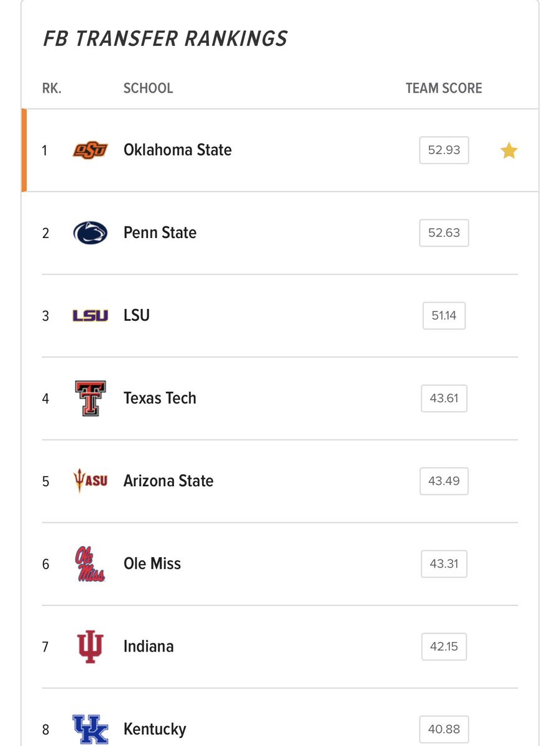The width and height of the screenshot is (560, 746).
Task: Click the Oklahoma State team logo
Action: pos(90,150)
